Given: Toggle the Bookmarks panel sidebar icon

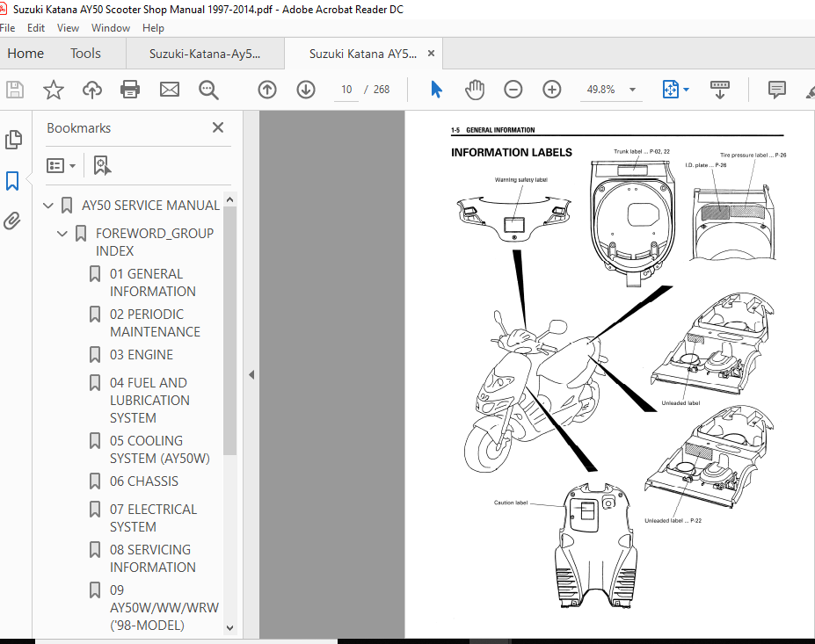Looking at the screenshot, I should click(12, 181).
